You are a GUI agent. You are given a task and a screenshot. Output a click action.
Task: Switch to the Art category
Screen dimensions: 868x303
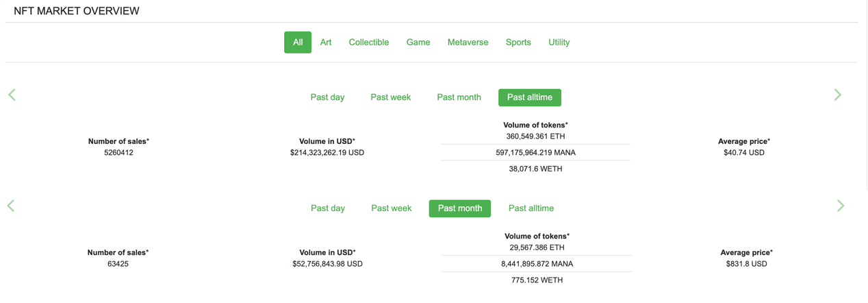click(326, 43)
